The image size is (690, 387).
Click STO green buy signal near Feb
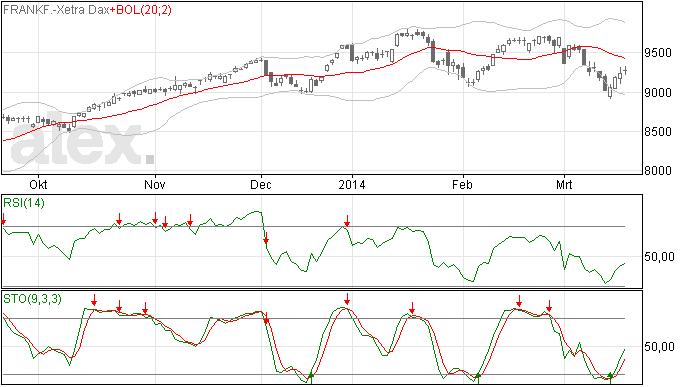pos(478,378)
